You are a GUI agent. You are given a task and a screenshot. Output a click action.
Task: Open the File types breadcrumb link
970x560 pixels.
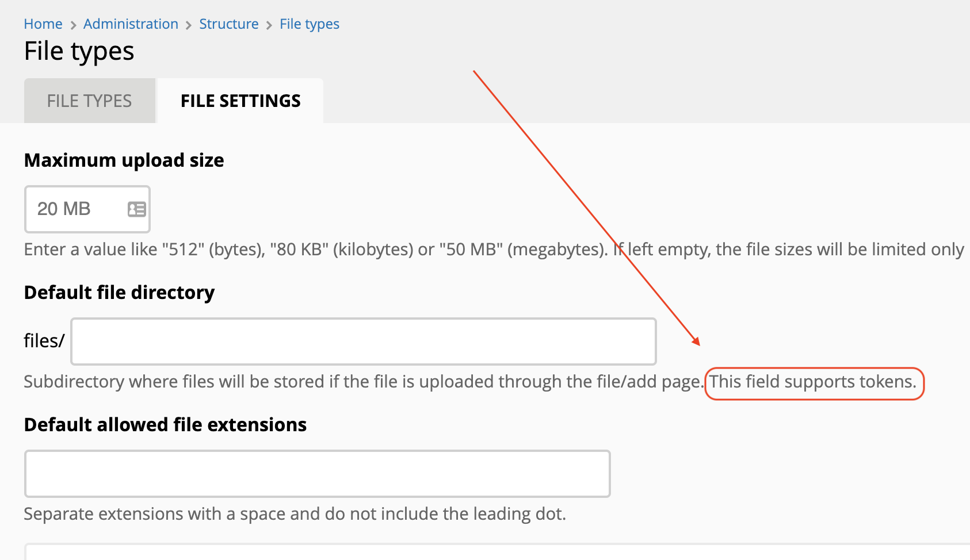309,24
